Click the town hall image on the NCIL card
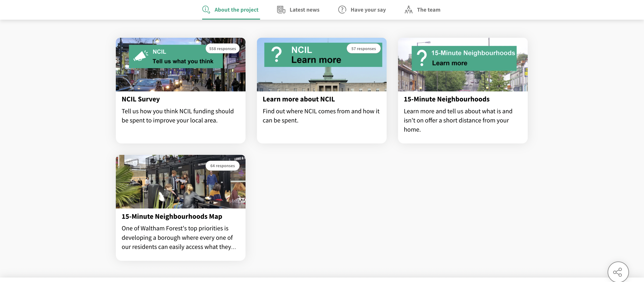The width and height of the screenshot is (644, 282). (x=322, y=82)
